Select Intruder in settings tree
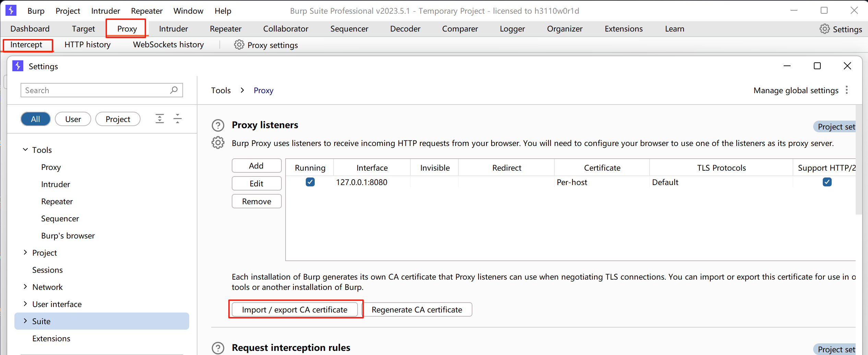Screen dimensions: 868x355 point(56,184)
